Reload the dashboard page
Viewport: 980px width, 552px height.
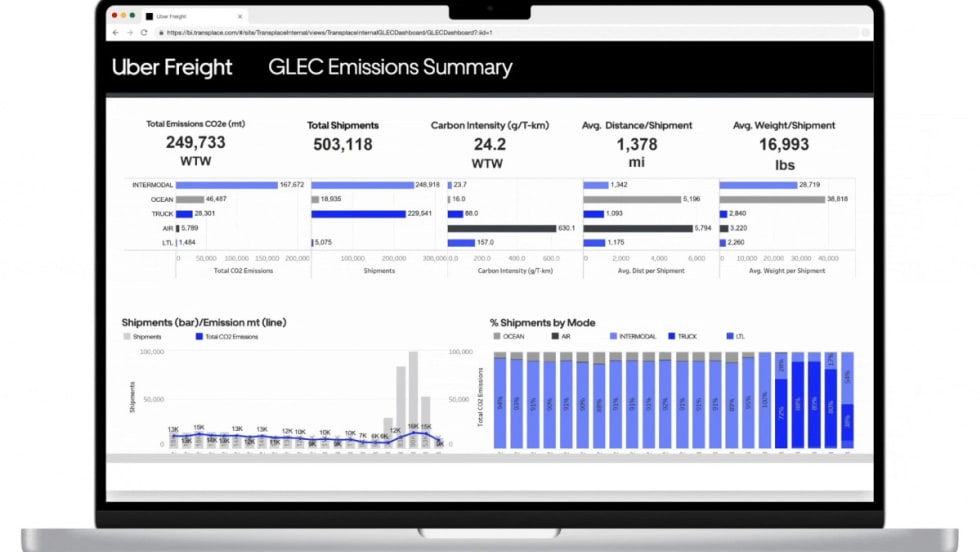(144, 32)
